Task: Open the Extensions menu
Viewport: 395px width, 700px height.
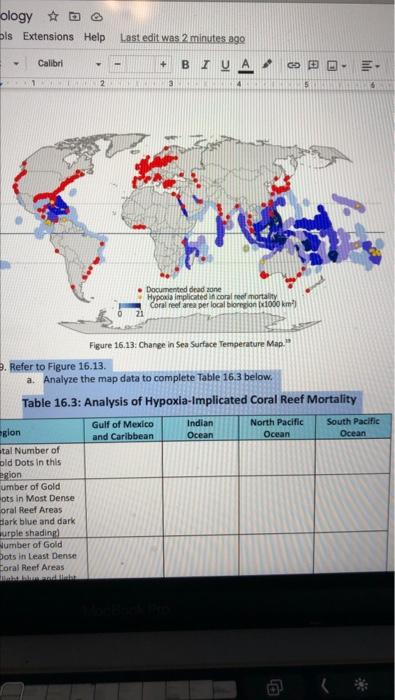Action: click(48, 37)
